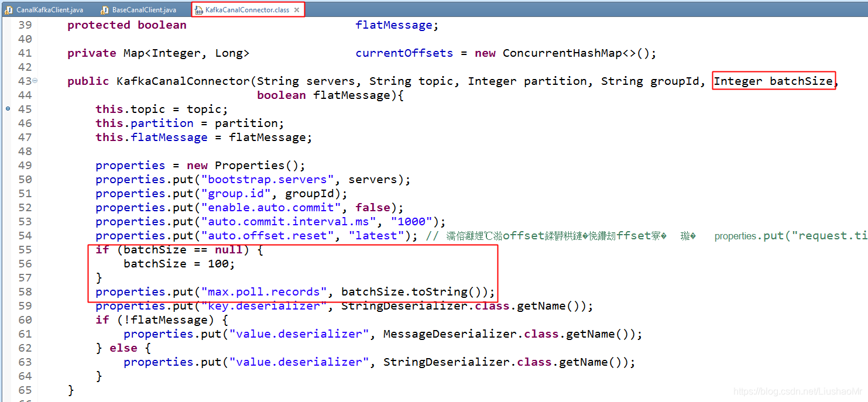
Task: Click 'ConcurrentHashMap<>()' on line 41
Action: click(x=576, y=53)
